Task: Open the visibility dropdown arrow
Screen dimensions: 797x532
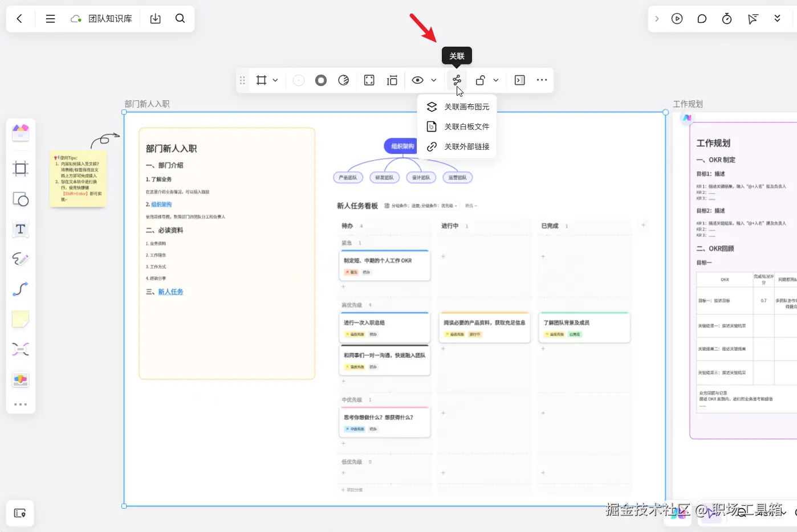Action: click(x=434, y=80)
